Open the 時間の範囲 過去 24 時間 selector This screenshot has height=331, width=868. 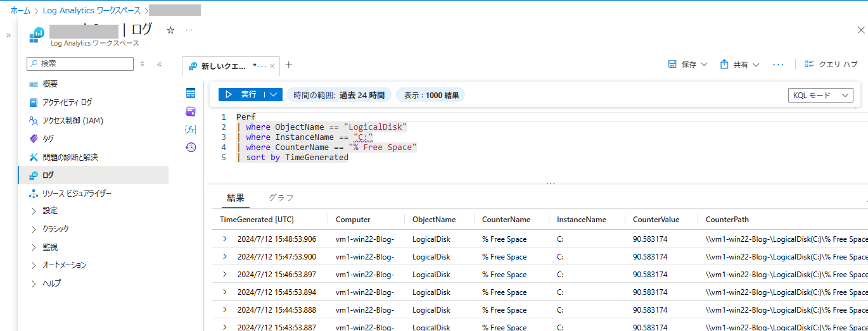point(339,95)
